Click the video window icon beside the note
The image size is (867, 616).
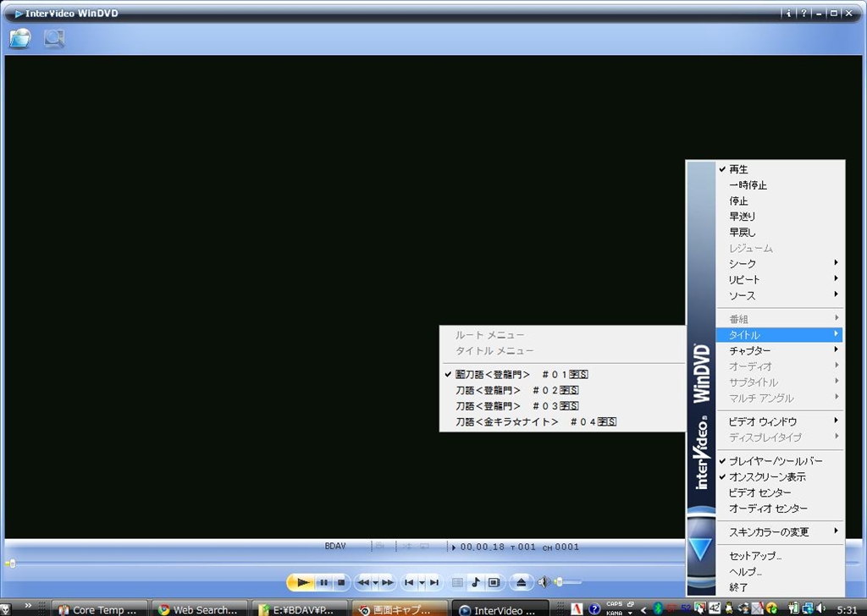pyautogui.click(x=494, y=582)
